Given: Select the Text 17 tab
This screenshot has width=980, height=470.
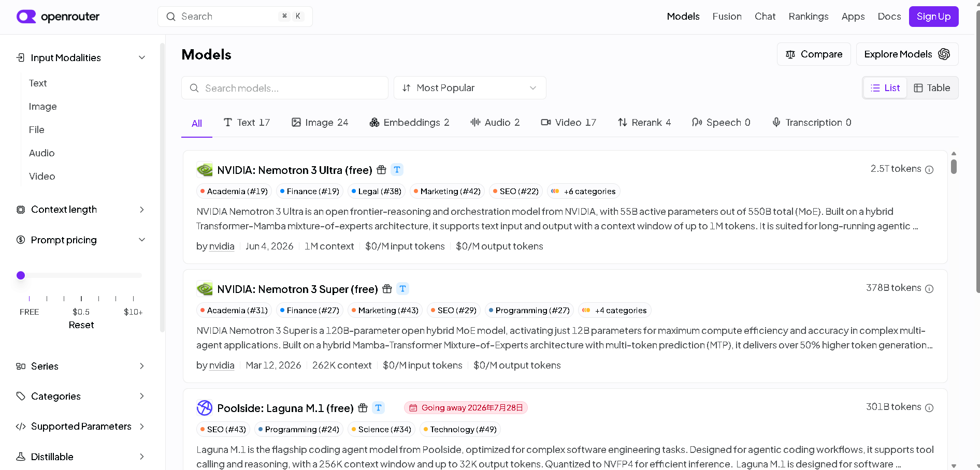Looking at the screenshot, I should pos(247,123).
